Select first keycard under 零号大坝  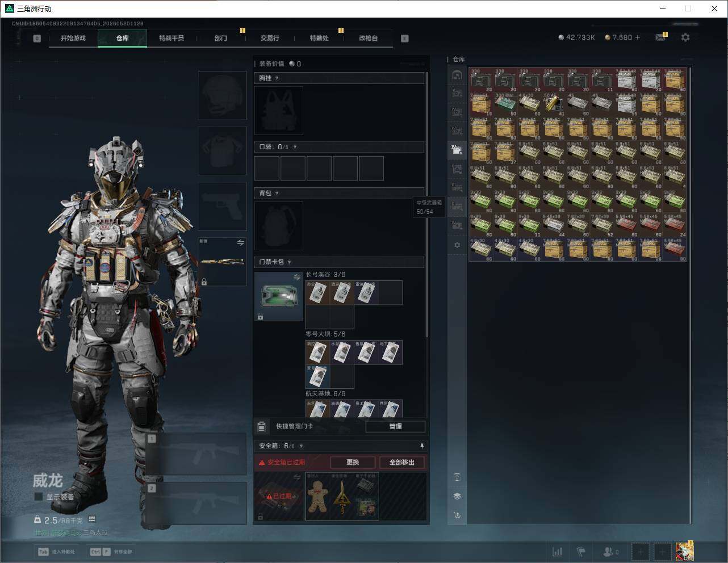tap(318, 352)
